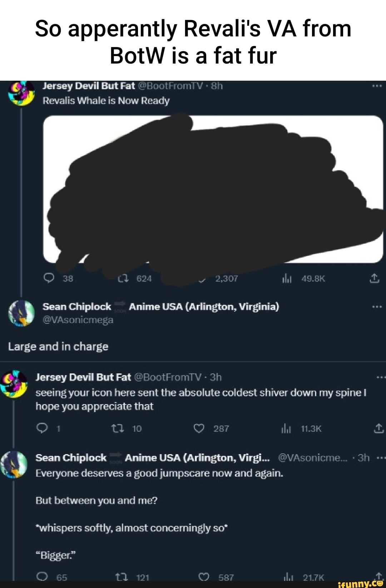
Task: Click reply icon on the first tweet
Action: click(x=49, y=278)
